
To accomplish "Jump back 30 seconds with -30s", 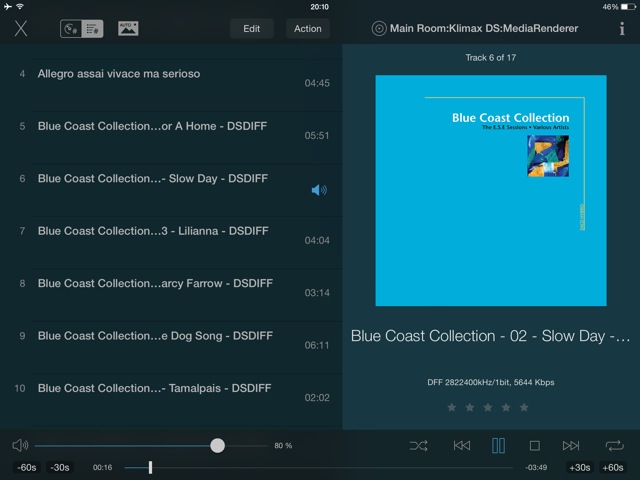I will click(60, 467).
